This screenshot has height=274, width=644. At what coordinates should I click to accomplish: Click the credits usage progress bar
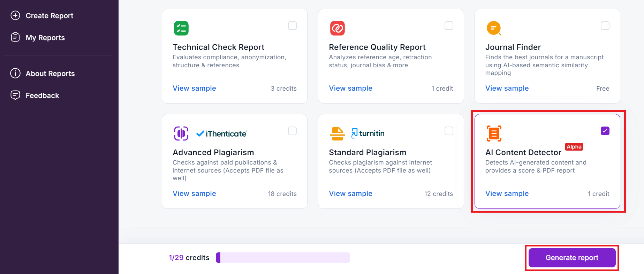(x=283, y=258)
